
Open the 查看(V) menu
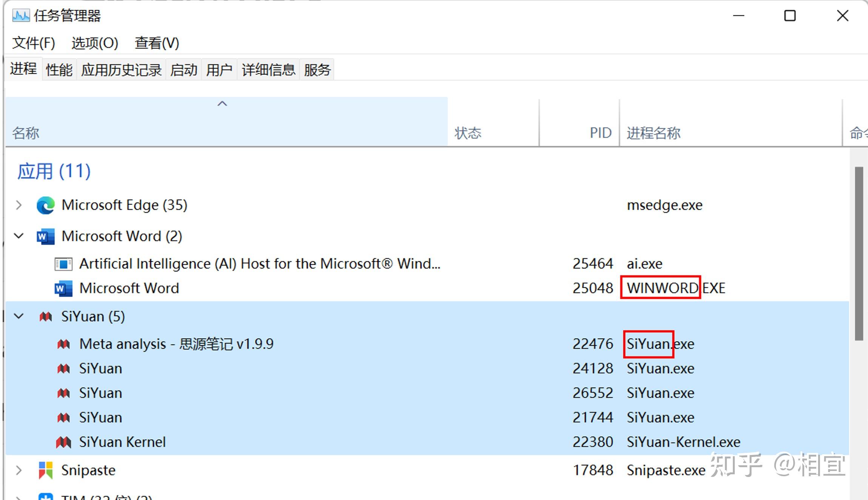click(x=157, y=43)
